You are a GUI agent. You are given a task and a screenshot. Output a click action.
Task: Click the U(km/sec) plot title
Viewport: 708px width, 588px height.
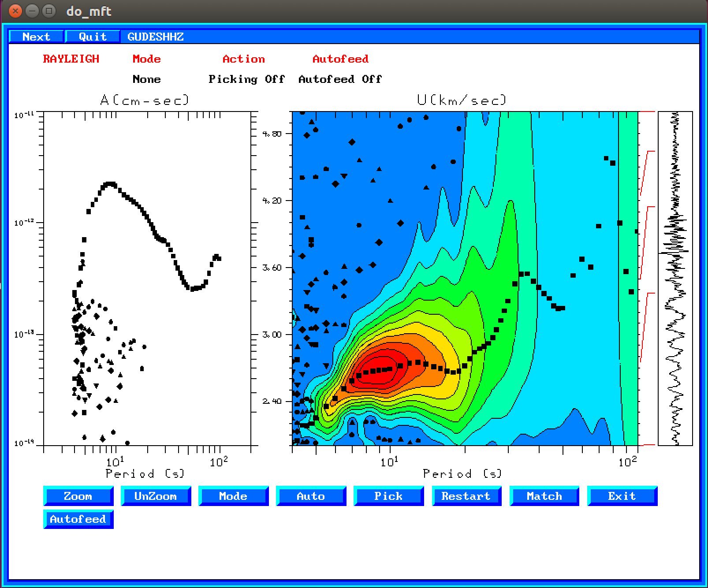[462, 100]
